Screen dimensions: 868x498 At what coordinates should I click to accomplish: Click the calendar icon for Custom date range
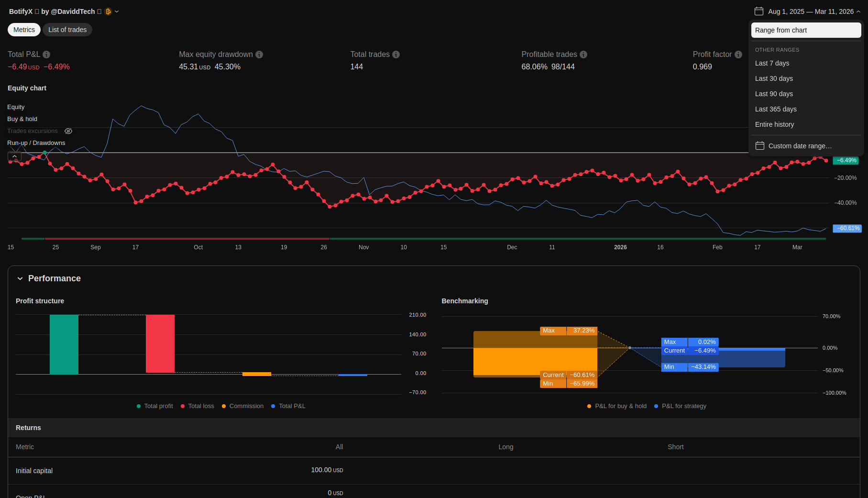(x=759, y=146)
